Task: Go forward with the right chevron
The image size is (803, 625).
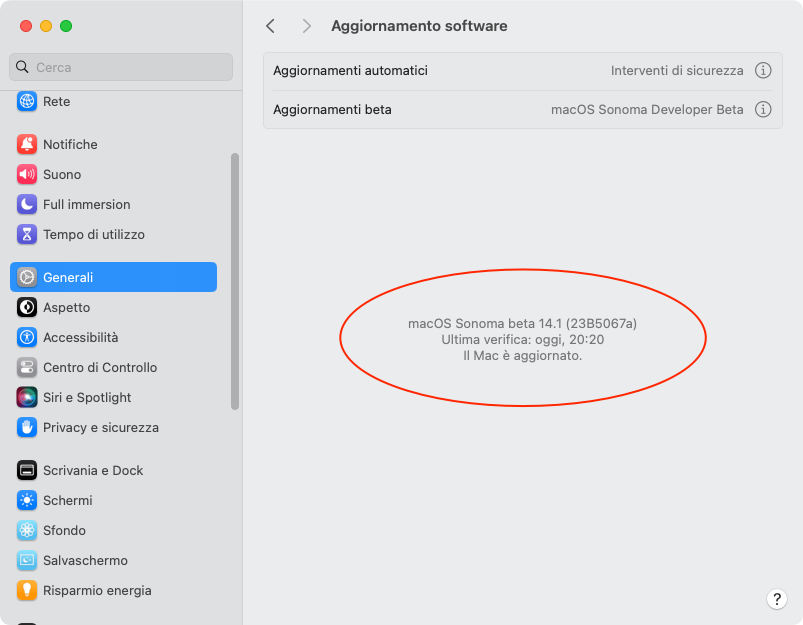Action: pyautogui.click(x=306, y=26)
